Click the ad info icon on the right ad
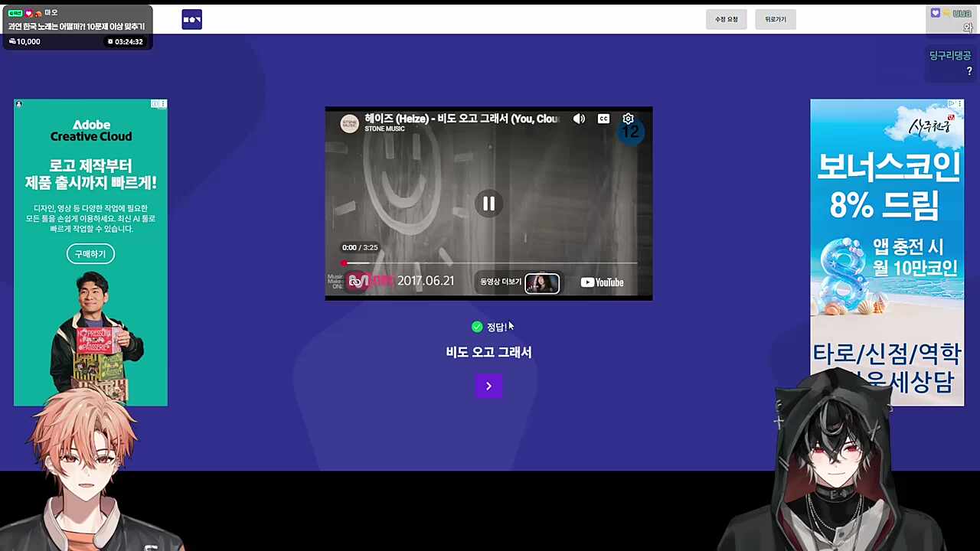980x551 pixels. pyautogui.click(x=952, y=103)
